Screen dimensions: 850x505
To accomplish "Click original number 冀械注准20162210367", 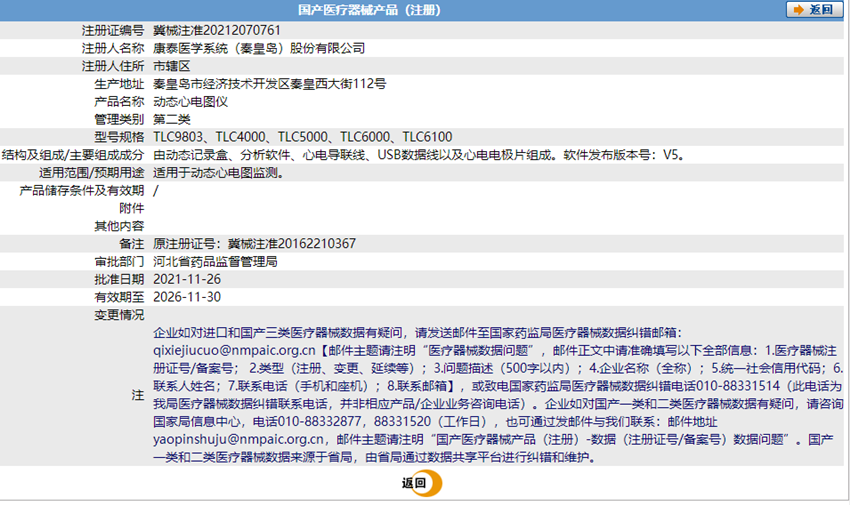I will (x=292, y=244).
